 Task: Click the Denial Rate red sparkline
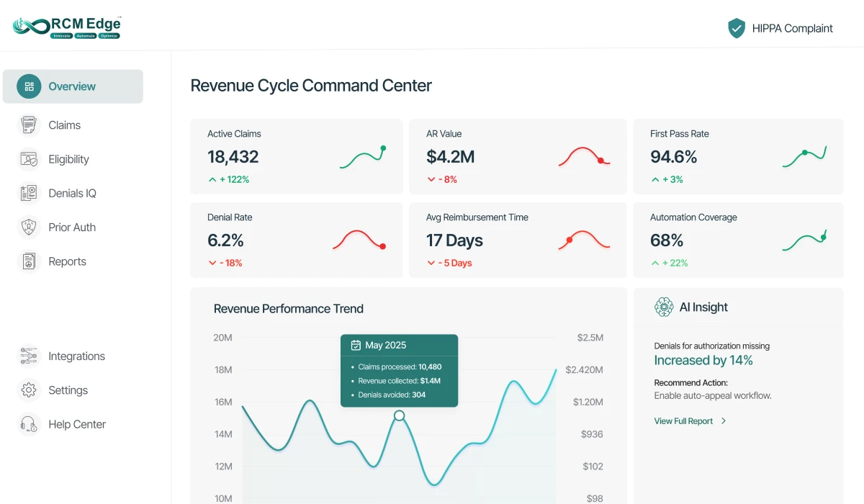pos(359,240)
